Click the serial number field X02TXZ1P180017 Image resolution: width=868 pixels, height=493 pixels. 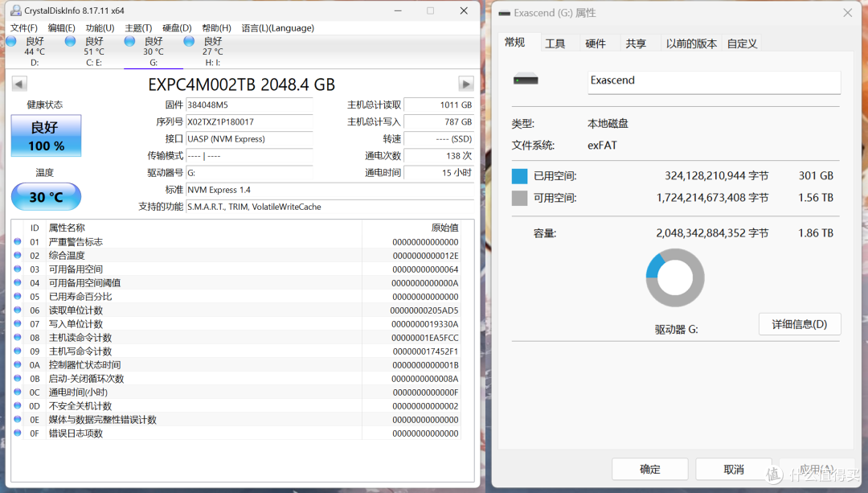pyautogui.click(x=249, y=122)
